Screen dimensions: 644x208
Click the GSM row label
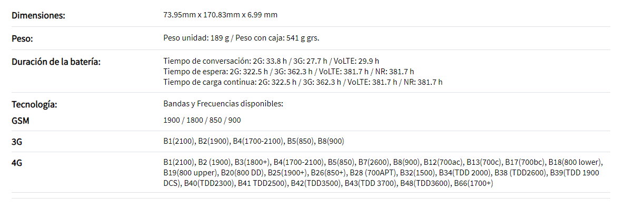tap(21, 121)
